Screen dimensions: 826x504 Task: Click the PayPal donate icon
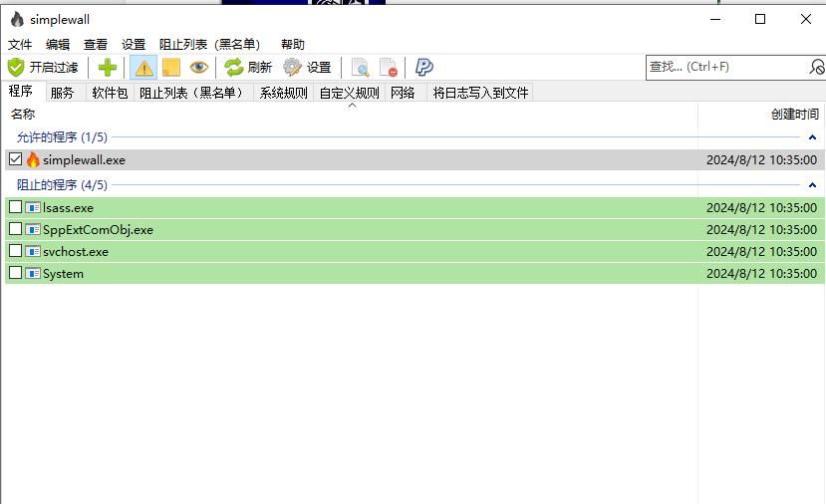[423, 68]
